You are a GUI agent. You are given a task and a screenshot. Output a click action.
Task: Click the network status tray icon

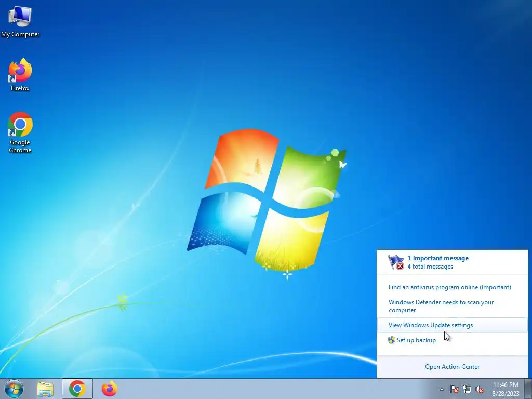467,389
